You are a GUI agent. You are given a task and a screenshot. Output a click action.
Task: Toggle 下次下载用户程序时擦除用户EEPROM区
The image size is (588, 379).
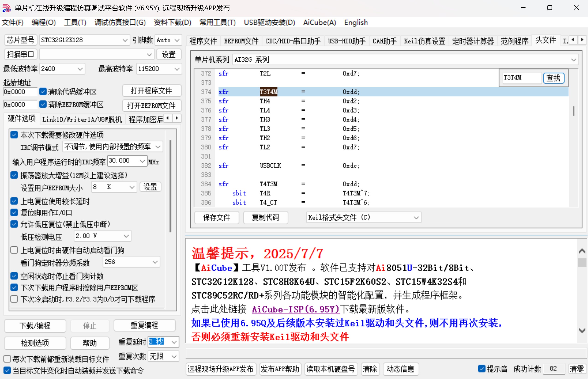pos(14,288)
